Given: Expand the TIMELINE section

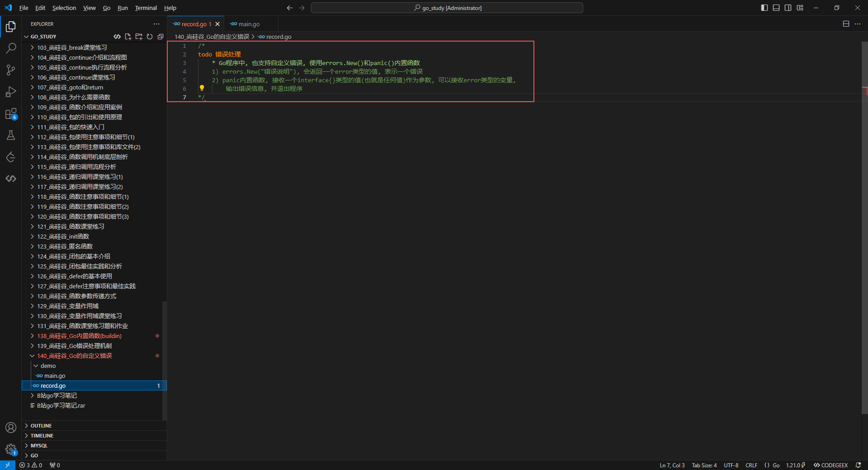Looking at the screenshot, I should [x=94, y=436].
